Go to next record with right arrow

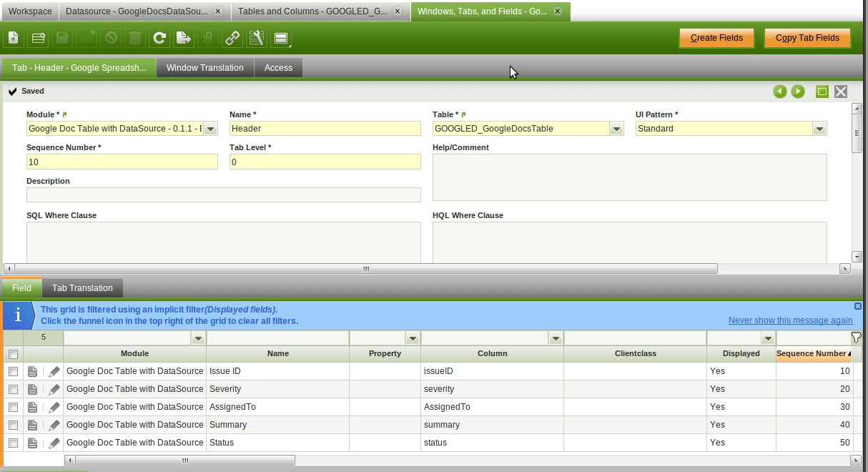(x=798, y=92)
